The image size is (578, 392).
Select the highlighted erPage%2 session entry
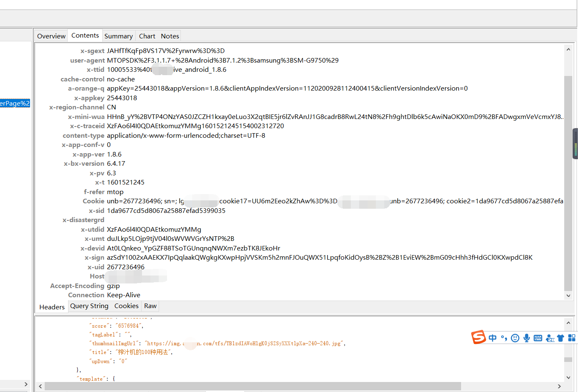[x=15, y=103]
